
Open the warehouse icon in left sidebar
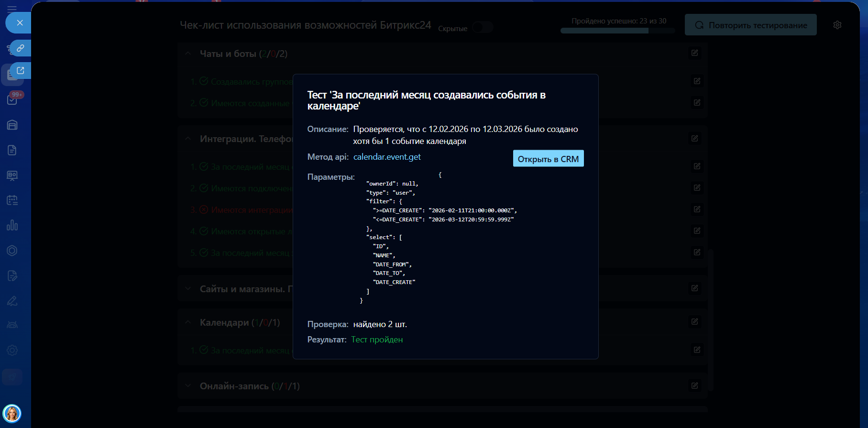click(12, 125)
